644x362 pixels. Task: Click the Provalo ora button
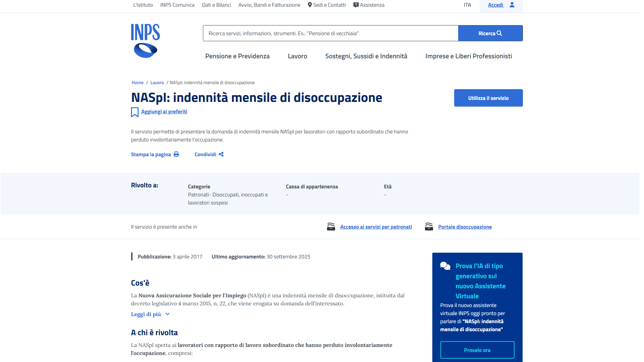[477, 350]
